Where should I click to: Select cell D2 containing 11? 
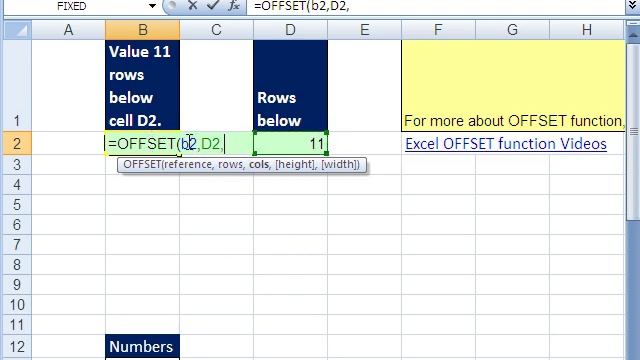point(290,144)
